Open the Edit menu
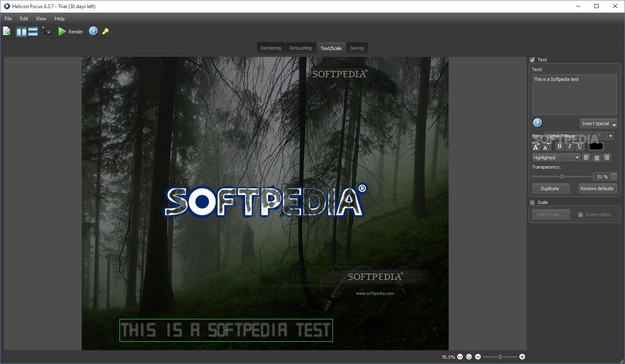The image size is (625, 364). click(x=24, y=19)
